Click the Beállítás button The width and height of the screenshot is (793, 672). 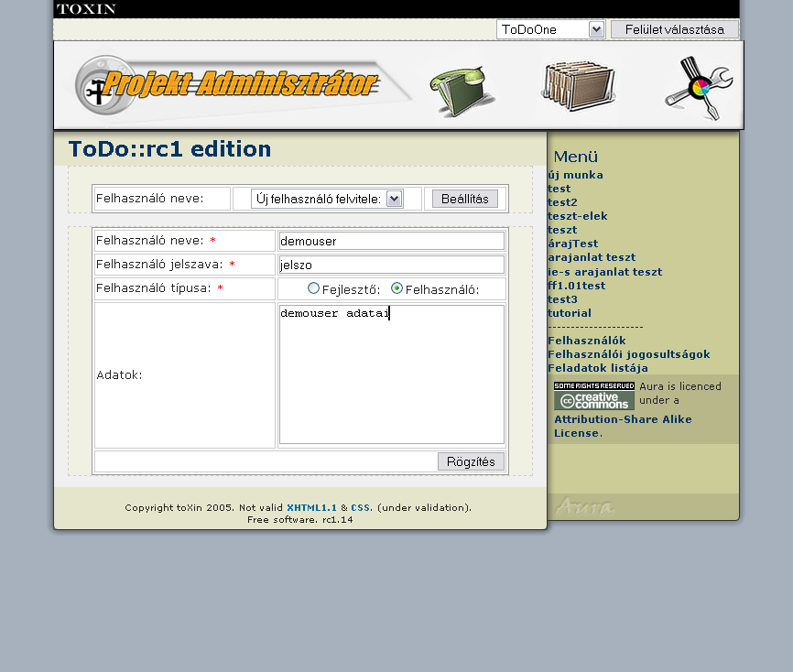click(x=465, y=199)
